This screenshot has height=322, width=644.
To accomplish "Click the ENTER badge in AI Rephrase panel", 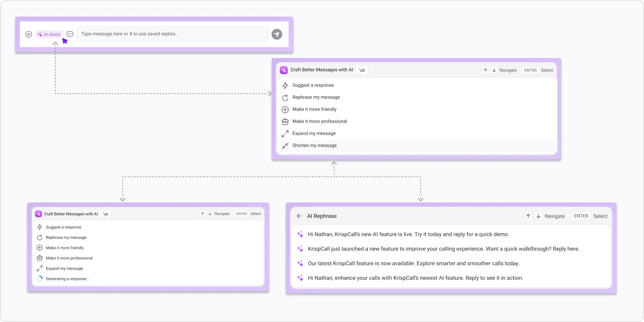I will click(x=581, y=216).
